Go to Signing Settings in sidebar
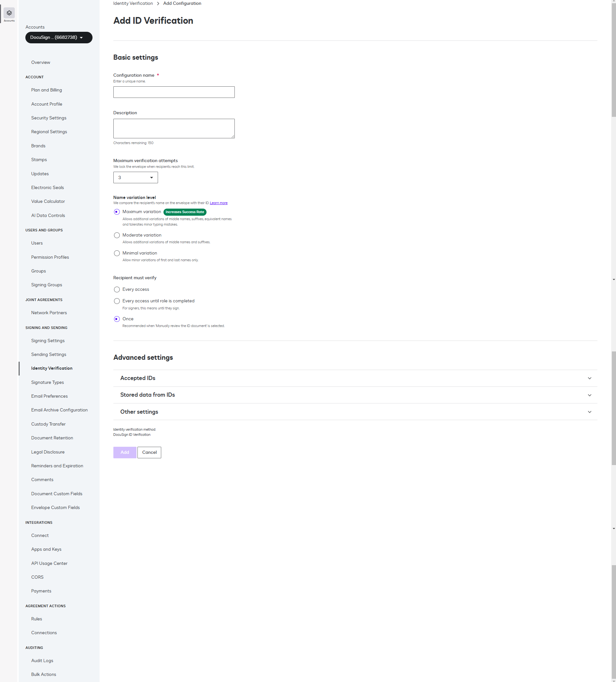 tap(48, 341)
